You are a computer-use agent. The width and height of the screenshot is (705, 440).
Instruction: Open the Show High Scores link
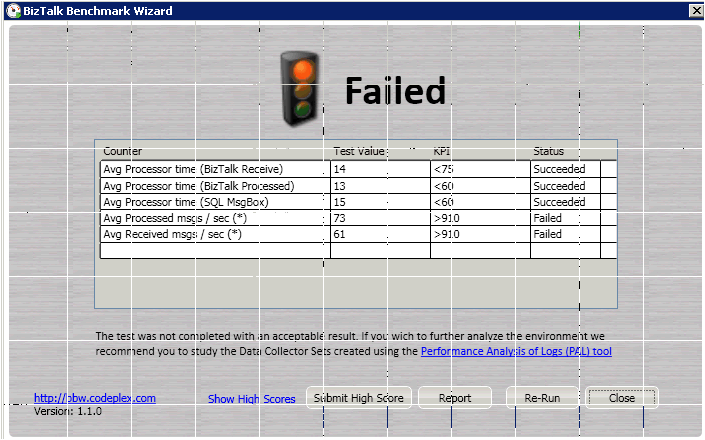(251, 399)
